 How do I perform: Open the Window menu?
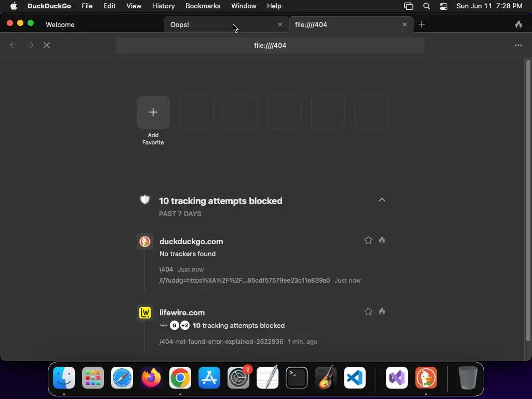tap(244, 6)
